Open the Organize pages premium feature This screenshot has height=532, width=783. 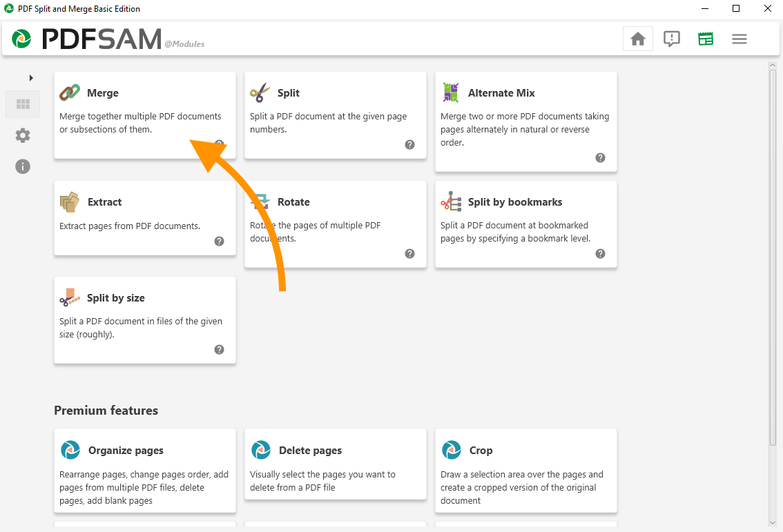click(x=144, y=469)
